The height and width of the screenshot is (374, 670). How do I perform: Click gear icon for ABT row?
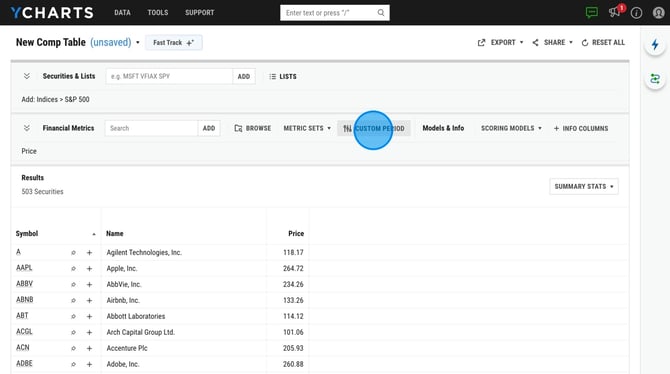pyautogui.click(x=73, y=316)
